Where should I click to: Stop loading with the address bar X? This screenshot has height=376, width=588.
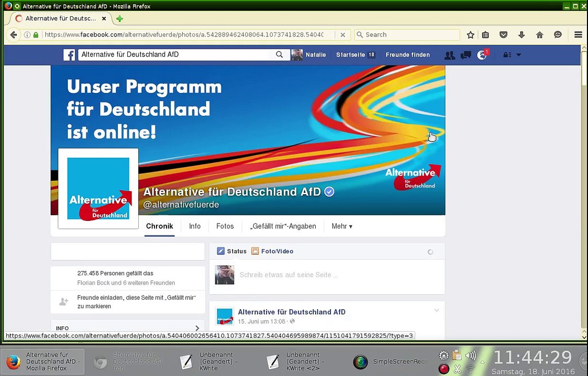(x=343, y=34)
